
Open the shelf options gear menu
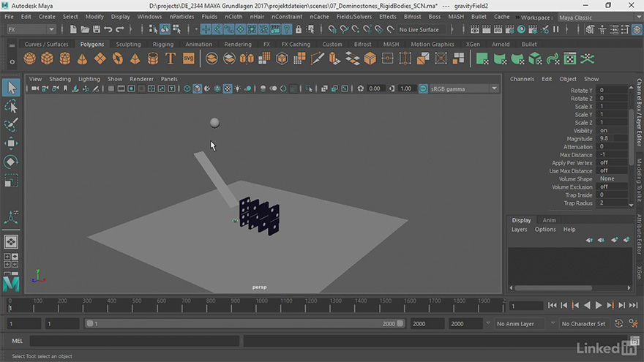pos(12,62)
